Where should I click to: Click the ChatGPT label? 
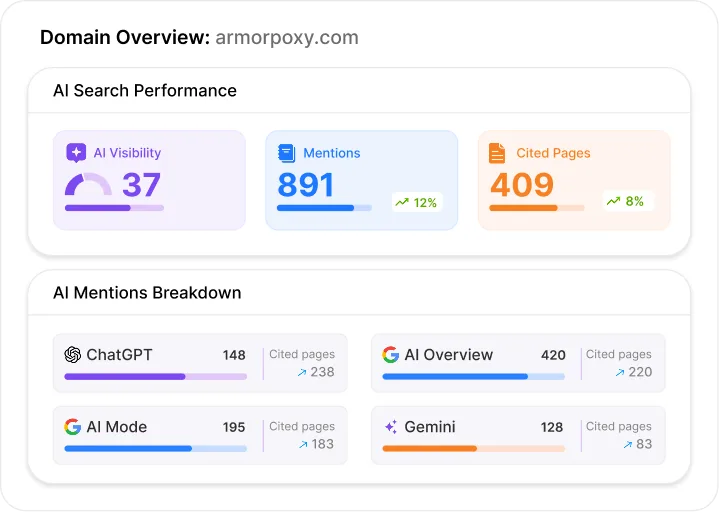click(119, 355)
